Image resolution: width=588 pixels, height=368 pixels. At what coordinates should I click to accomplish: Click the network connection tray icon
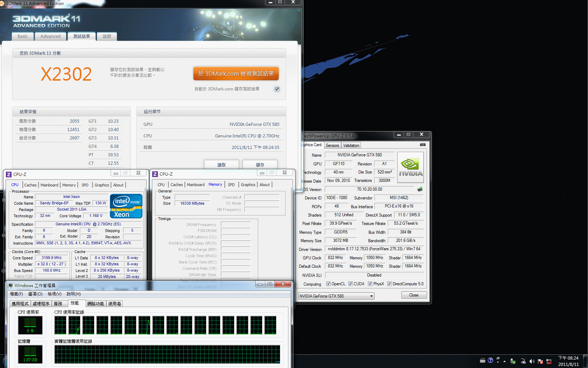click(x=549, y=361)
